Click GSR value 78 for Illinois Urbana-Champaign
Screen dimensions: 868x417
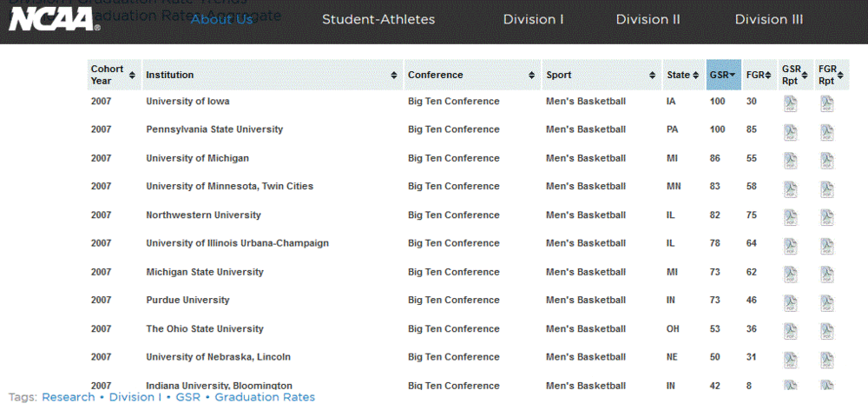[x=715, y=243]
